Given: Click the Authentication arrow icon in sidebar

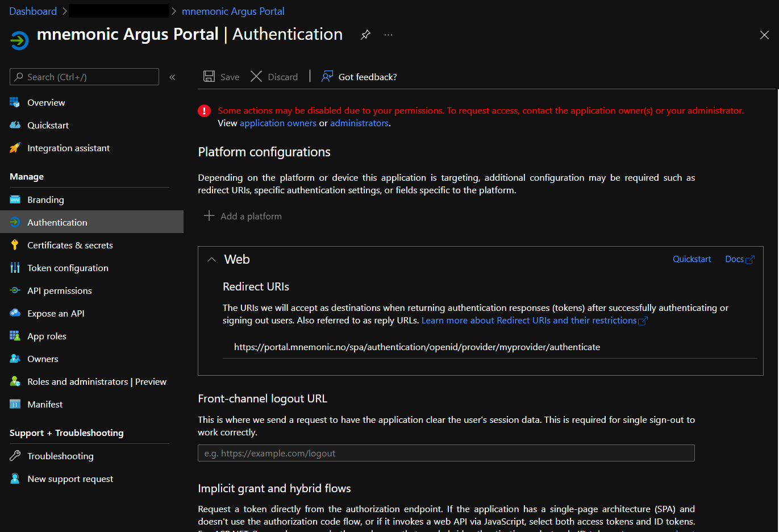Looking at the screenshot, I should pos(15,222).
